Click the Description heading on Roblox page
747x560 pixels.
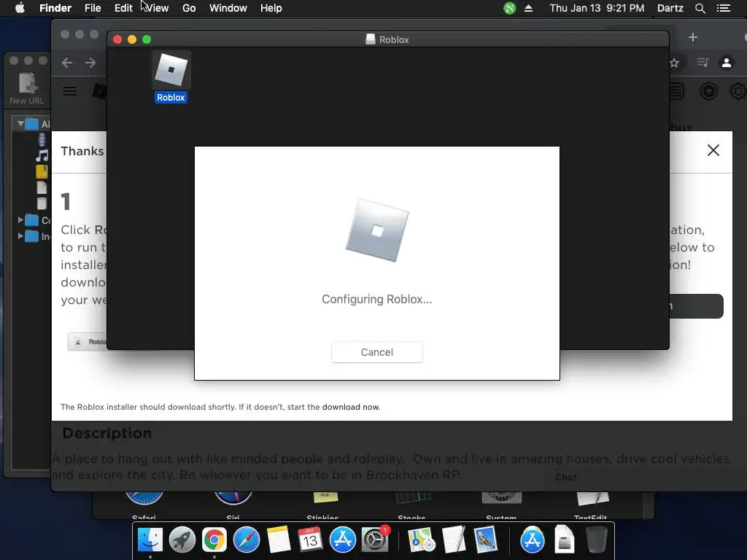click(107, 433)
